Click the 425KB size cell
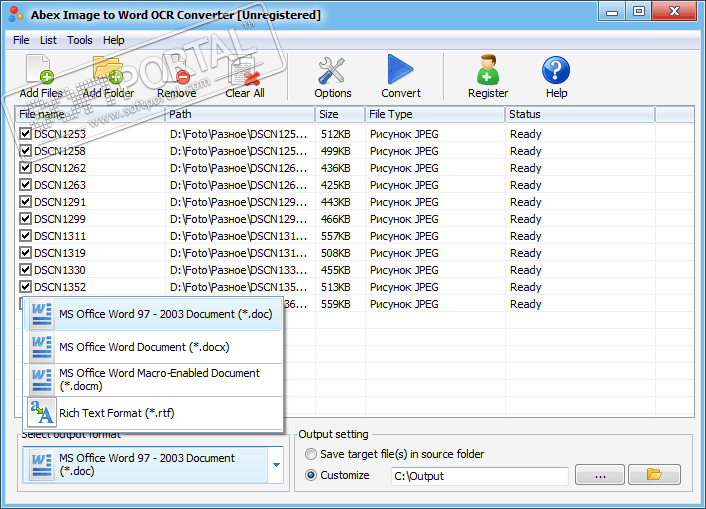Viewport: 706px width, 509px height. (x=335, y=185)
